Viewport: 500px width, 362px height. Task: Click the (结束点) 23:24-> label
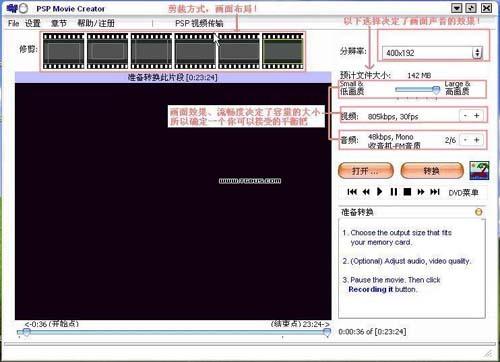[x=300, y=324]
